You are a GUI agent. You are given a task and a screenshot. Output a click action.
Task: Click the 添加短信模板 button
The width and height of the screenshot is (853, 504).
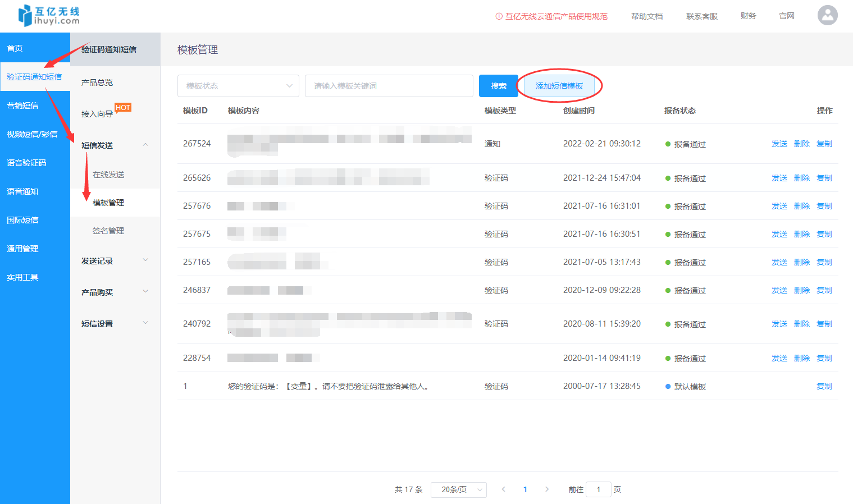point(559,86)
